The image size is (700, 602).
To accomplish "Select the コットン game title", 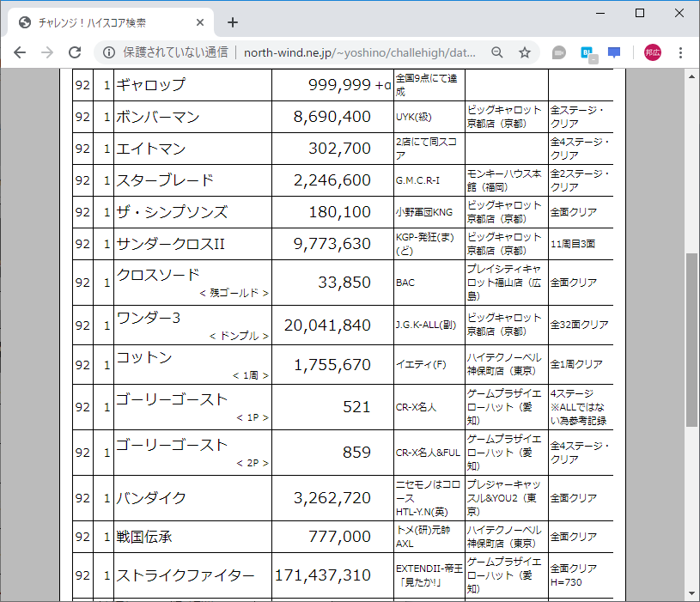I will (x=144, y=357).
